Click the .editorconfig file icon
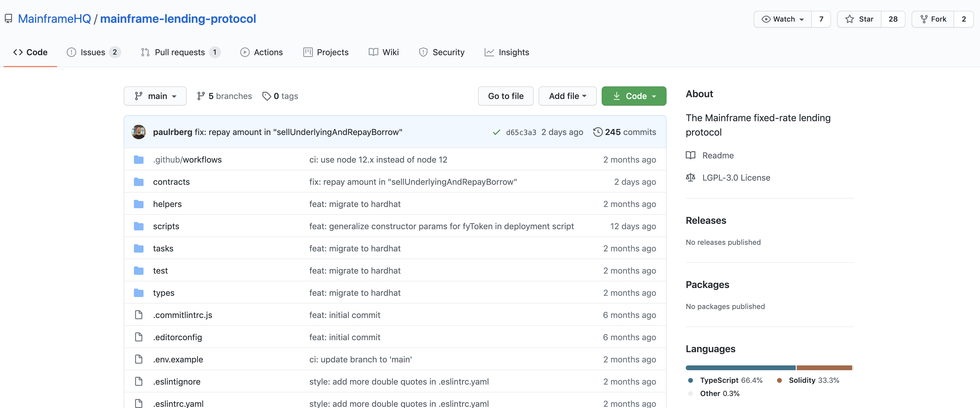The height and width of the screenshot is (408, 980). point(139,337)
